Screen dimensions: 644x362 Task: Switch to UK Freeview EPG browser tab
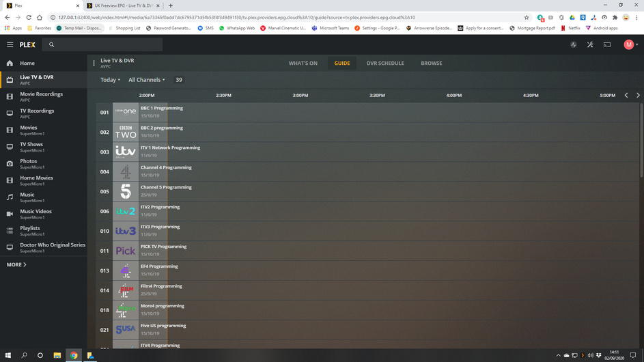pyautogui.click(x=123, y=5)
